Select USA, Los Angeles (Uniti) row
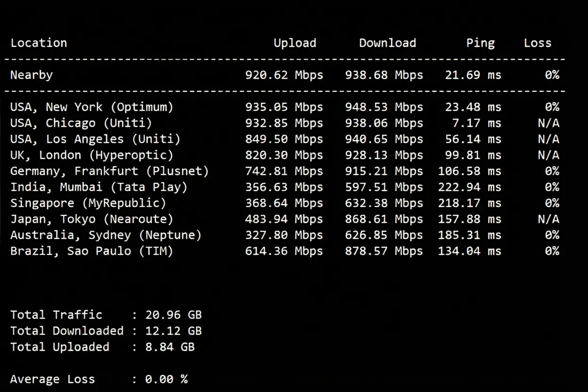The image size is (588, 392). click(x=285, y=139)
